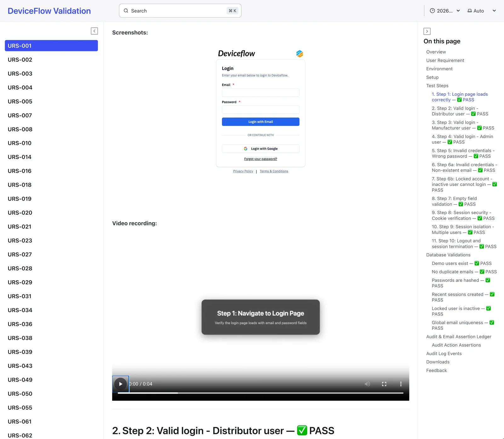Jump to Environment section
Viewport: 504px width, 439px height.
click(x=439, y=69)
